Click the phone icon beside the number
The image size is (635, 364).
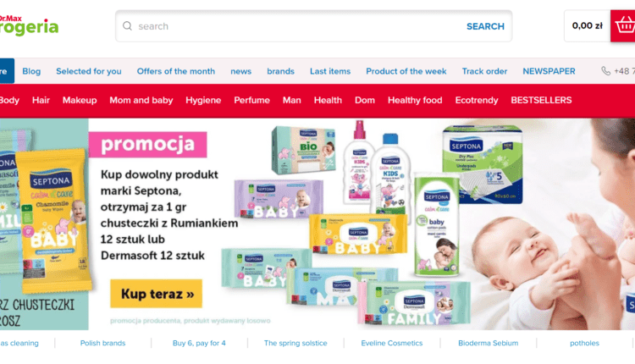pos(605,71)
